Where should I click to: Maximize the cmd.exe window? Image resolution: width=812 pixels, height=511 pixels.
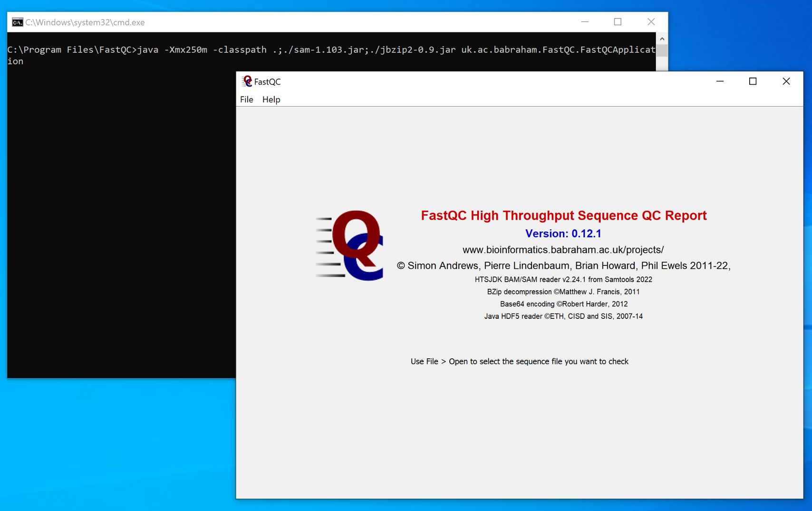pos(618,22)
